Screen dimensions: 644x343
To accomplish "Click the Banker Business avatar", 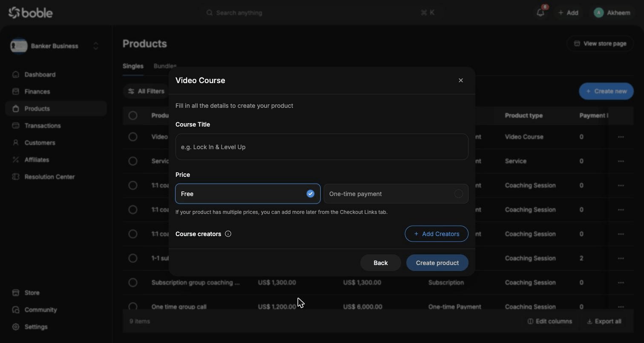I will pos(19,46).
